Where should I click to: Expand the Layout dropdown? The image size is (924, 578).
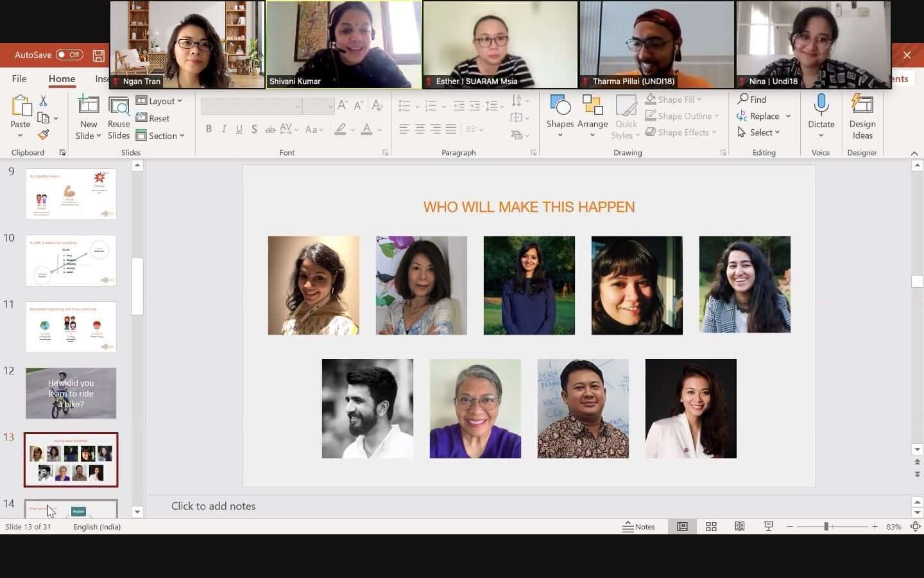[159, 101]
